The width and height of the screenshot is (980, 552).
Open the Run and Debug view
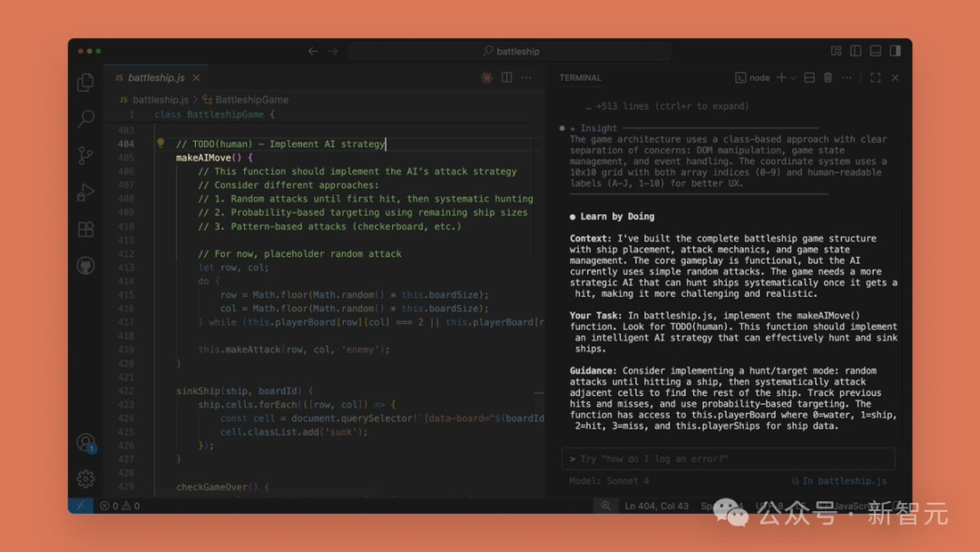[85, 192]
